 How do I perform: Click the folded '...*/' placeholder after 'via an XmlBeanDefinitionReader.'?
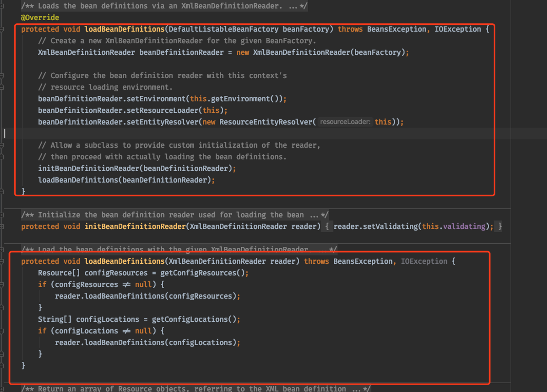pos(298,6)
